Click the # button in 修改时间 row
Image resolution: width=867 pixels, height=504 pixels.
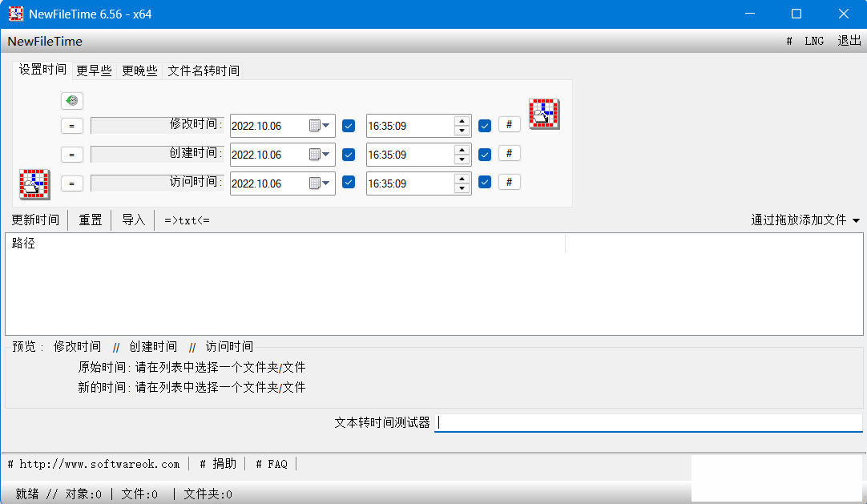point(510,124)
